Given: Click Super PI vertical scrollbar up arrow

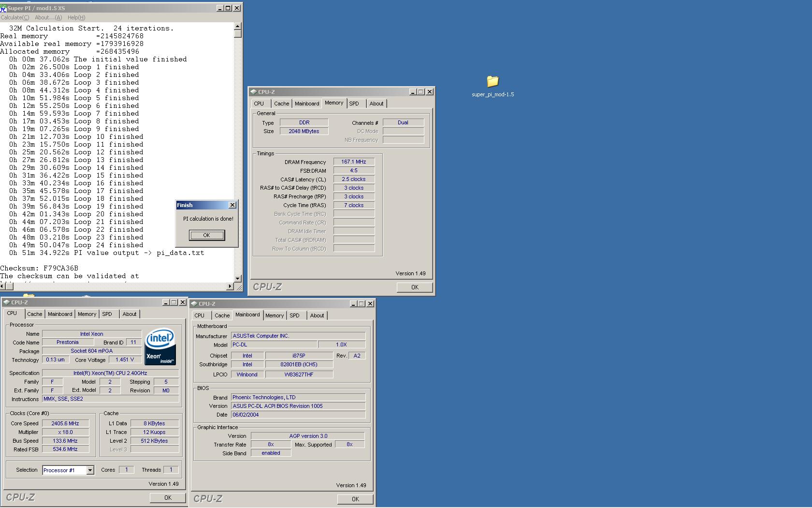Looking at the screenshot, I should [x=238, y=26].
